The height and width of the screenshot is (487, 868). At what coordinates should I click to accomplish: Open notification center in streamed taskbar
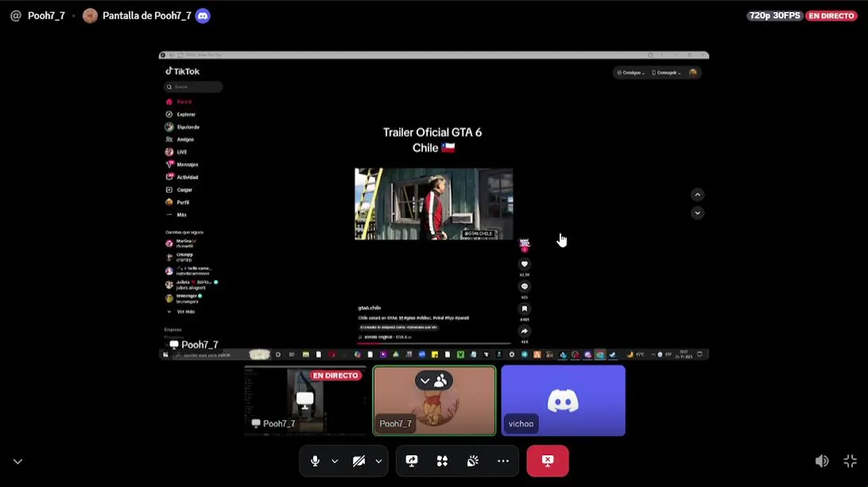click(700, 354)
